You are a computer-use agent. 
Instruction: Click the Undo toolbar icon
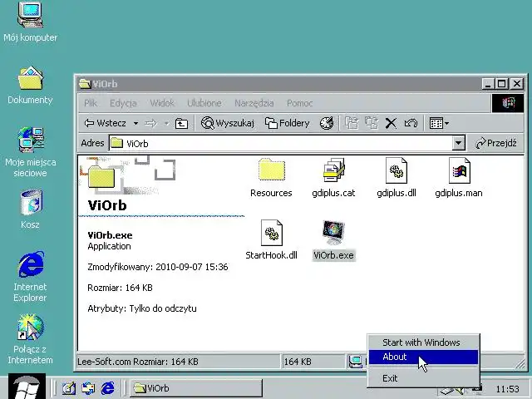(x=411, y=123)
